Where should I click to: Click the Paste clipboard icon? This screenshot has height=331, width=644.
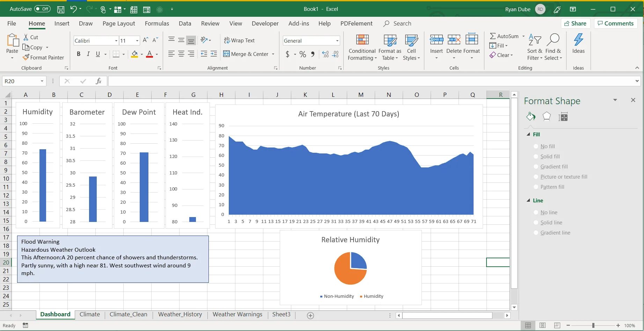[x=13, y=41]
